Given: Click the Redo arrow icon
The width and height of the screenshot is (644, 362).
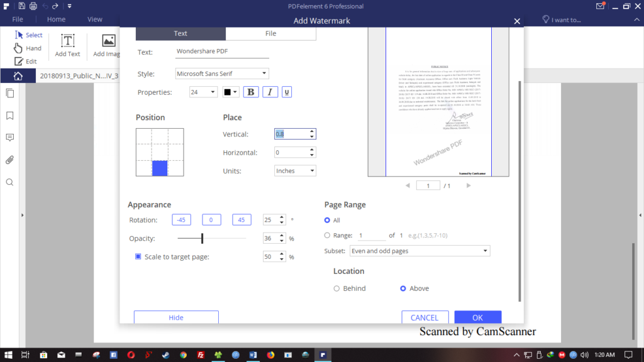Looking at the screenshot, I should click(55, 6).
